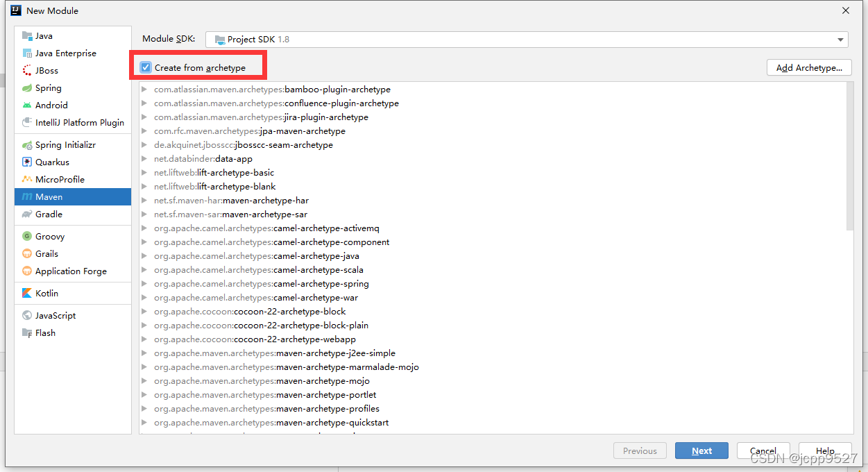Select camel-archetype-spring row

point(493,284)
